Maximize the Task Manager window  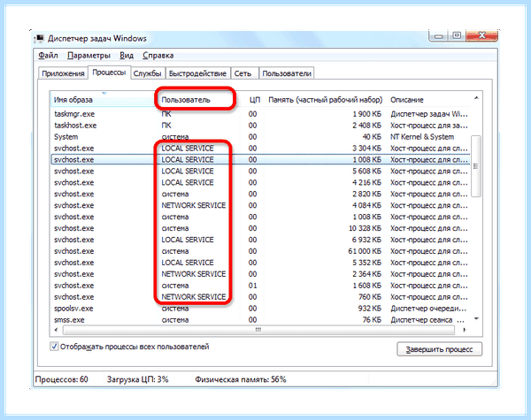pyautogui.click(x=457, y=35)
